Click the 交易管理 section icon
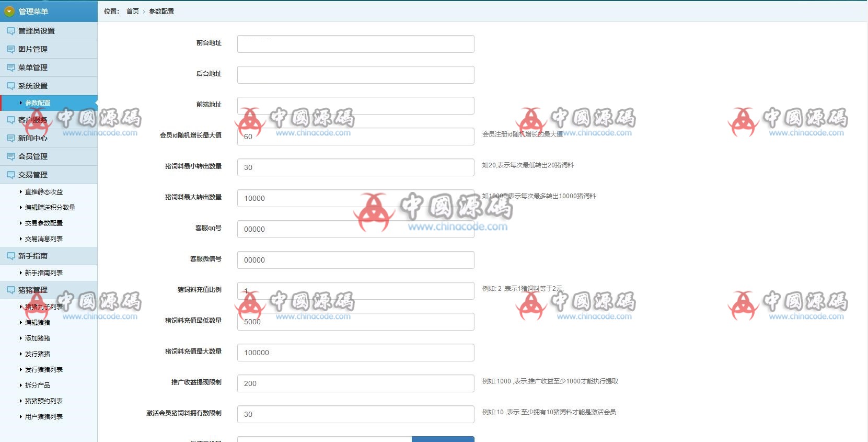The height and width of the screenshot is (442, 868). [x=10, y=175]
